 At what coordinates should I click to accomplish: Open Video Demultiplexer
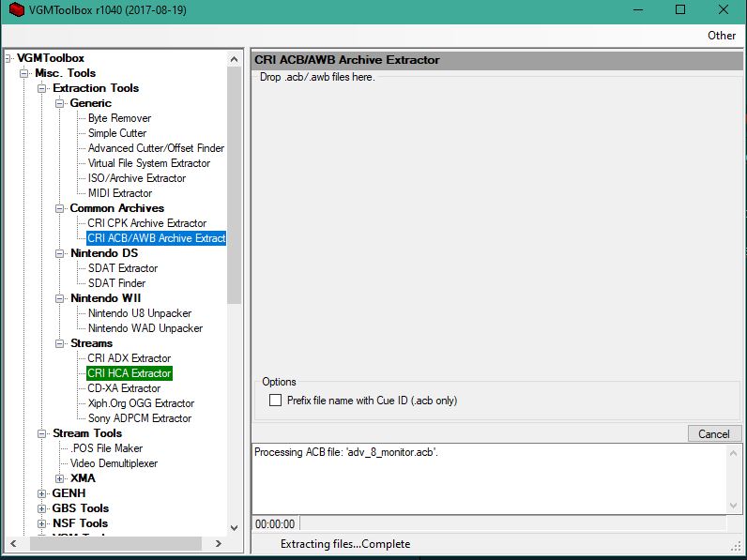(x=114, y=463)
